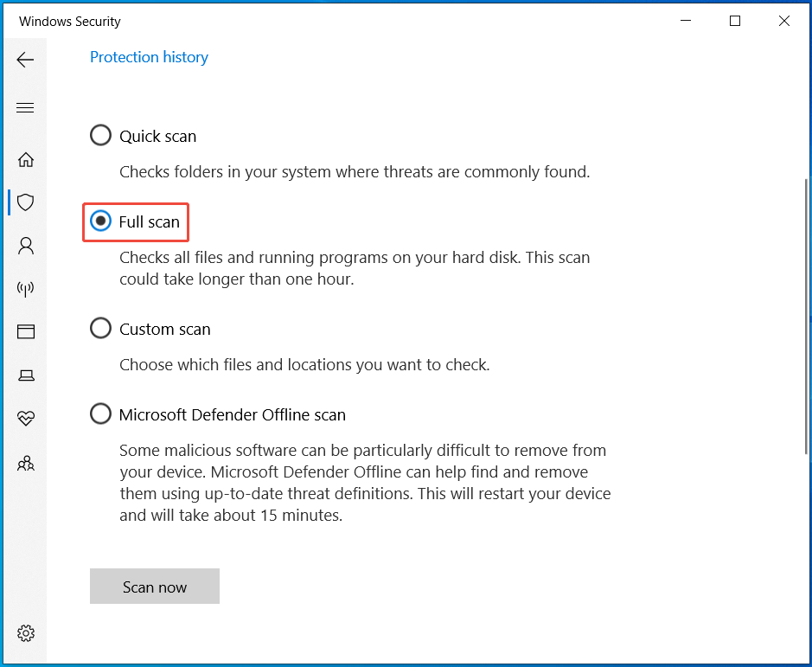Select the Quick scan option
The image size is (812, 667).
point(100,135)
